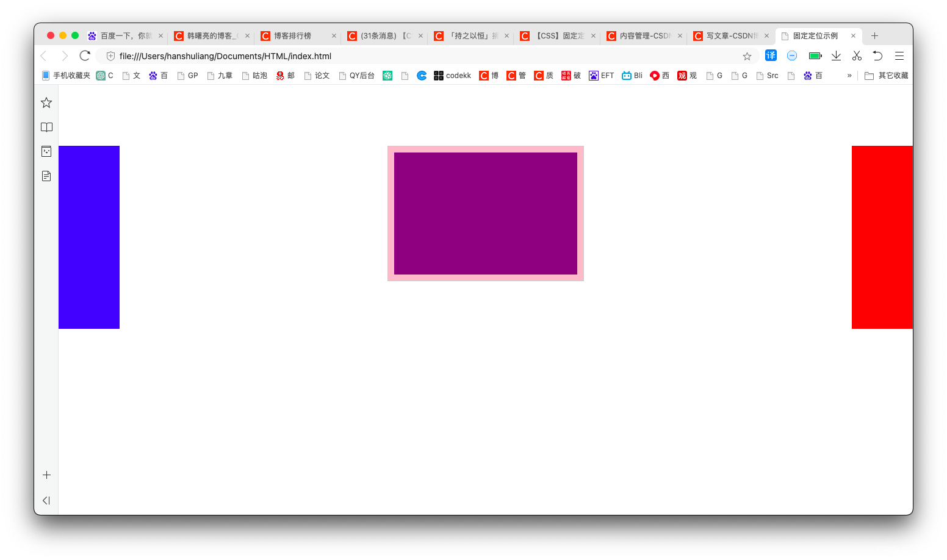947x560 pixels.
Task: Collapse the sidebar with arrow icon
Action: click(x=46, y=500)
